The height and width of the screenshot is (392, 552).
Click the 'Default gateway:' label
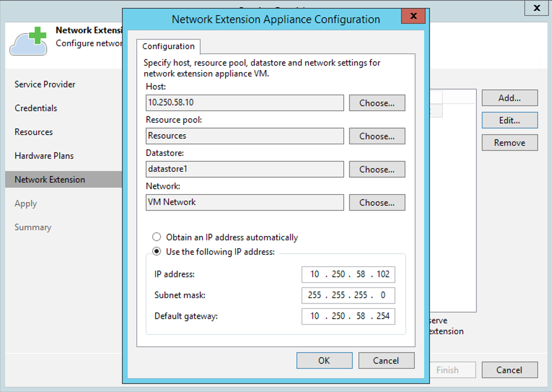point(186,316)
